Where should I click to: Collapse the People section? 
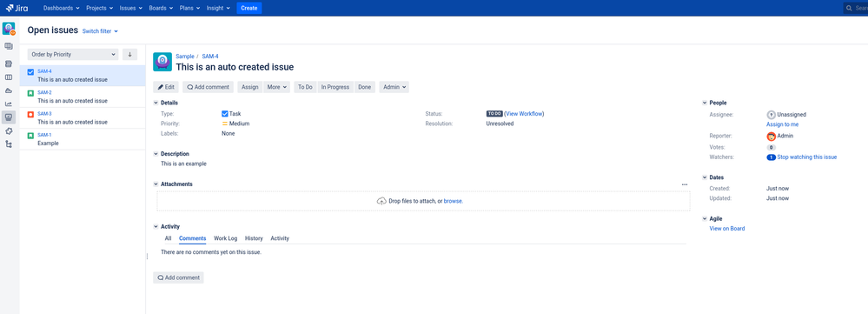tap(705, 103)
